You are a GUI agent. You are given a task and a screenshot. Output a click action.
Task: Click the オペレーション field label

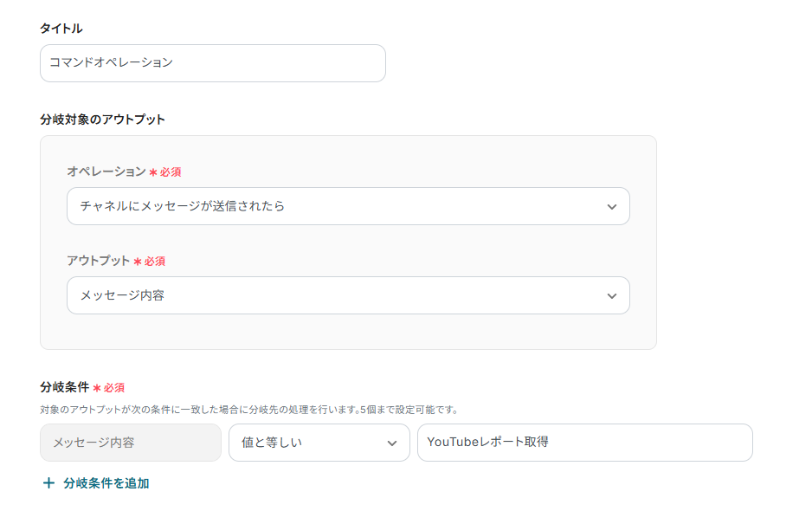(x=106, y=171)
